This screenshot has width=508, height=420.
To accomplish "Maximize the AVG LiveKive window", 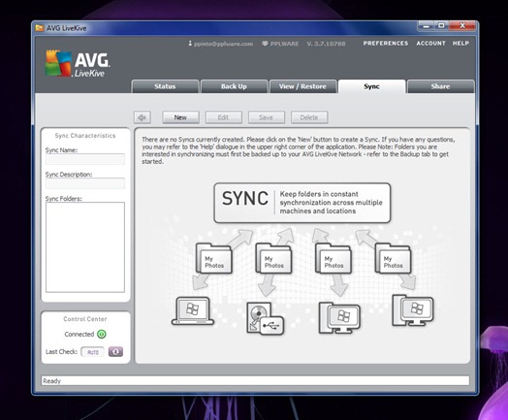I will 441,26.
